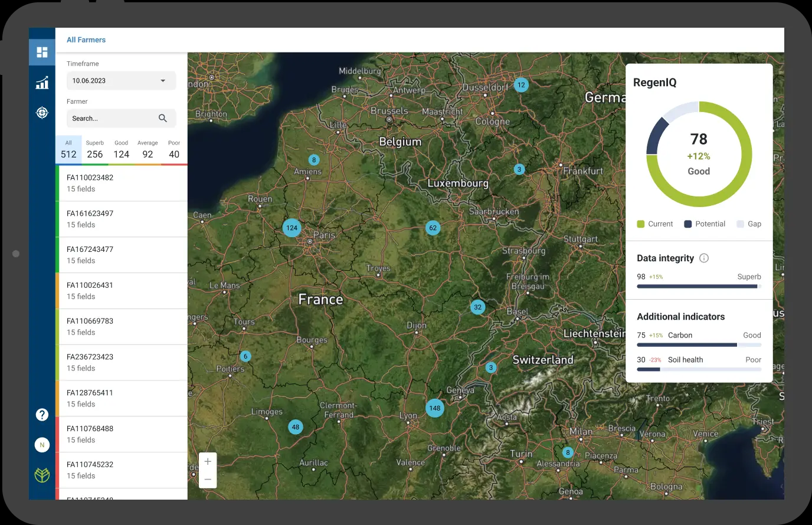Viewport: 812px width, 525px height.
Task: Click the map cluster marker 6 near Poitiers
Action: coord(245,356)
